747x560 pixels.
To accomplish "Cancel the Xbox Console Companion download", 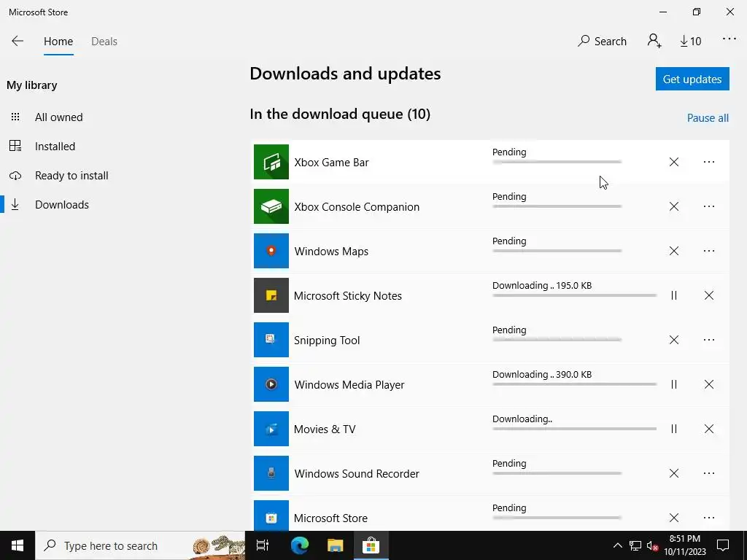I will [673, 206].
